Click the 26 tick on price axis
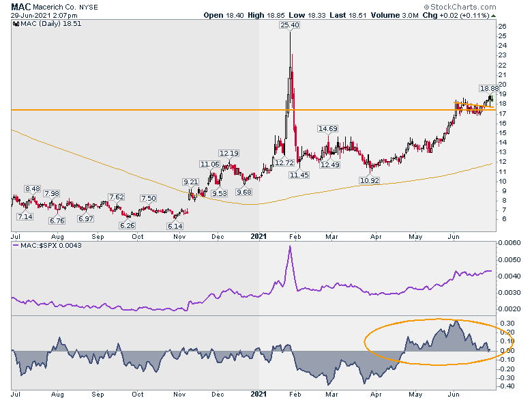This screenshot has height=400, width=532. coord(503,27)
